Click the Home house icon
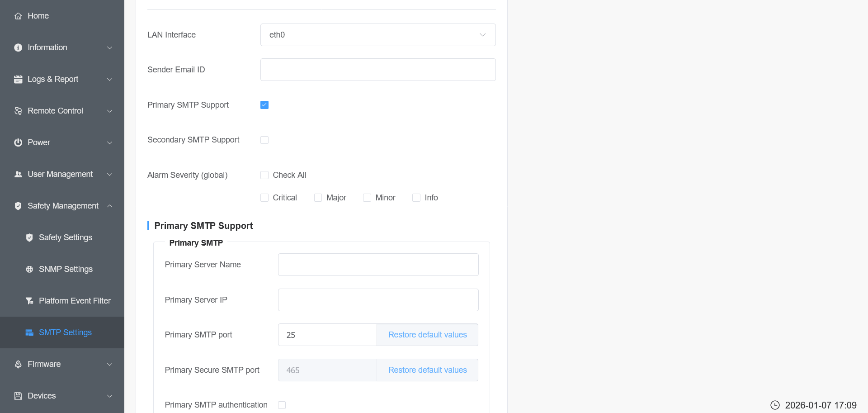The width and height of the screenshot is (868, 413). (18, 16)
